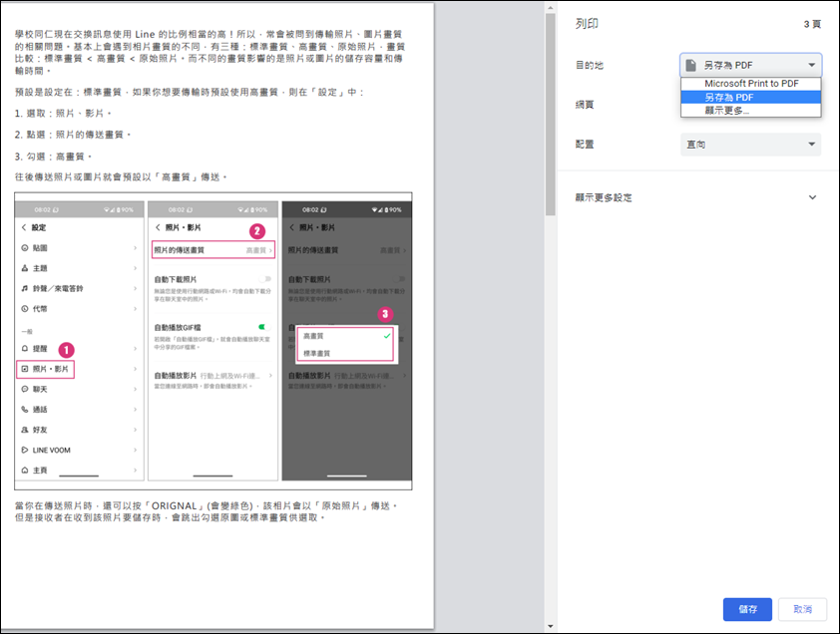
Task: Select 另存為 PDF in the dropdown list
Action: (750, 97)
